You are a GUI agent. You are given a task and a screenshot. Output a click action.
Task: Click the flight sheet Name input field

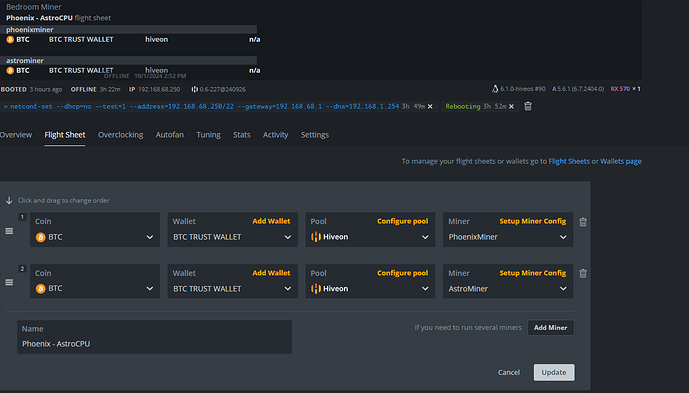coord(154,337)
